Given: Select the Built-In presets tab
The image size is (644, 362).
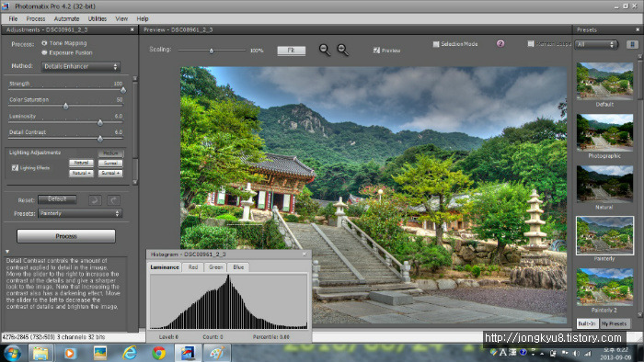Looking at the screenshot, I should point(587,324).
